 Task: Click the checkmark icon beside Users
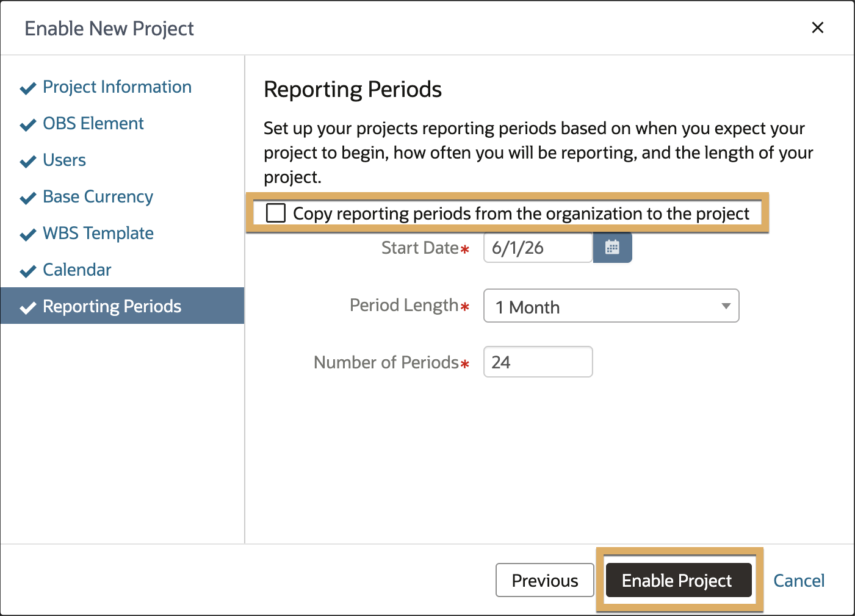pyautogui.click(x=28, y=162)
